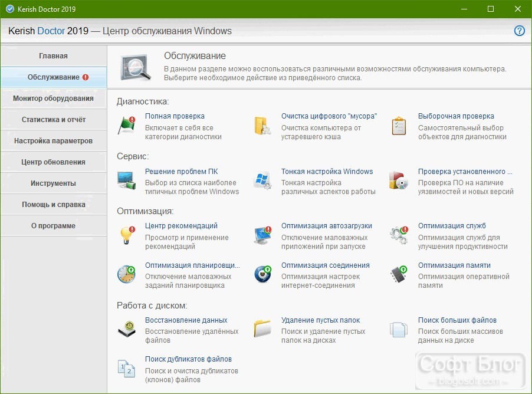This screenshot has width=532, height=394.
Task: Click description "Поиск и очистка дубликатов (клонов) файлов"
Action: coord(192,375)
